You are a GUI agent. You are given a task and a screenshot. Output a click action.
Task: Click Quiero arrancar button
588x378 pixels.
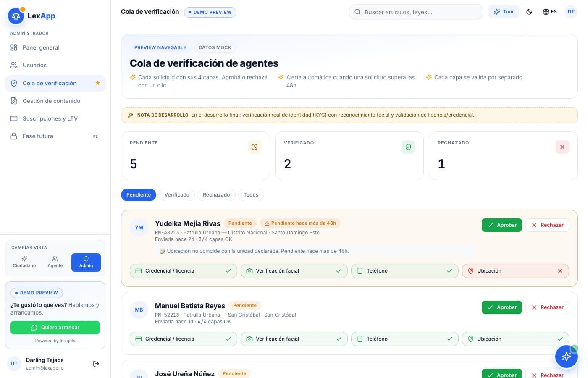[x=55, y=328]
